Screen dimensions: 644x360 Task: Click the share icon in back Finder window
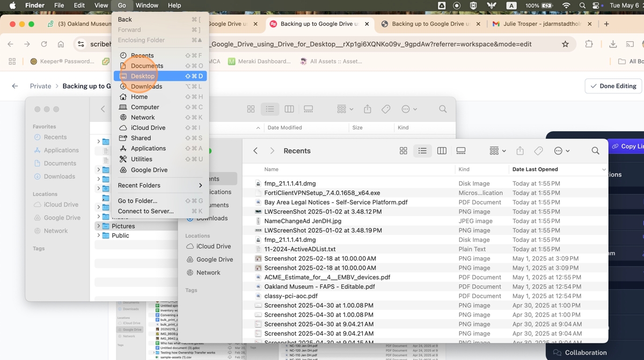(368, 109)
